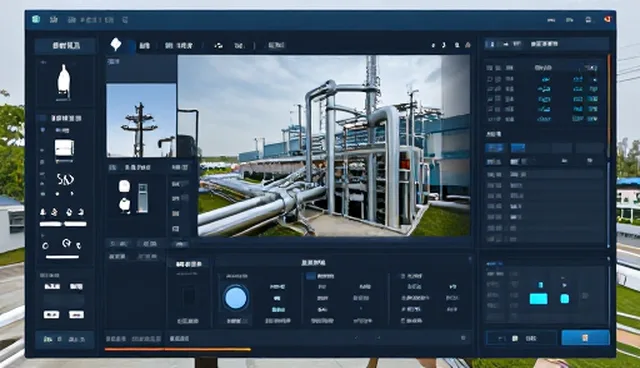Click the circular rotate icon in left panel
This screenshot has height=368, width=640.
click(66, 244)
